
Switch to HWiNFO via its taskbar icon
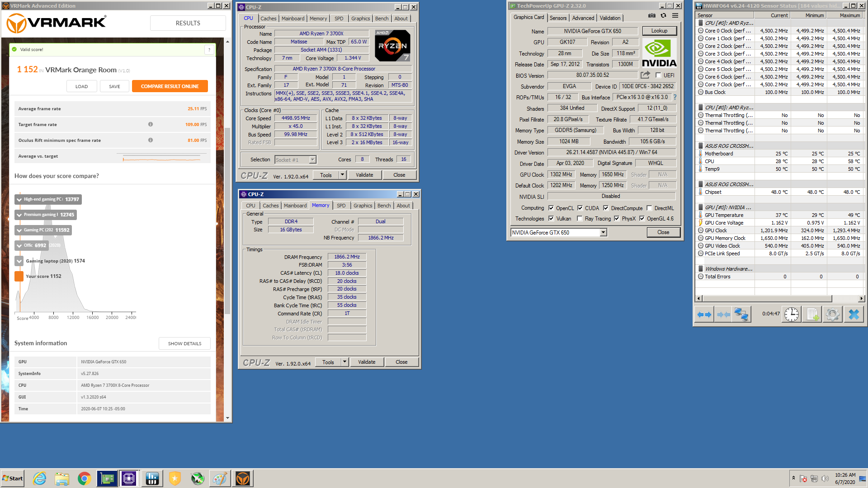coord(152,479)
